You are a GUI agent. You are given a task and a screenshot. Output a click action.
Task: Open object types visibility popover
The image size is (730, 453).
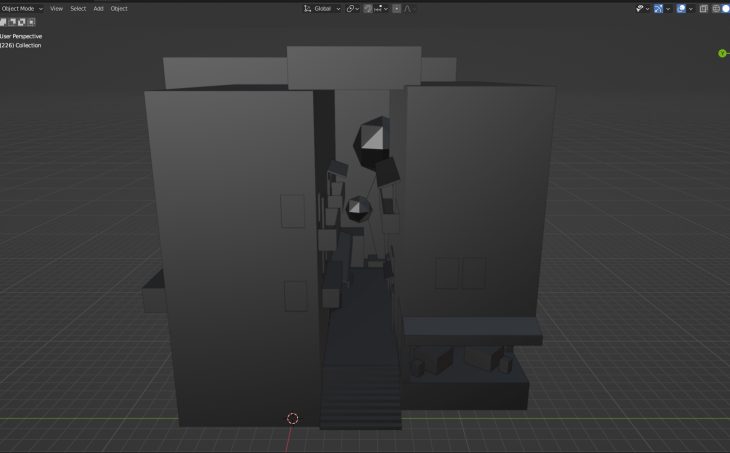(640, 8)
